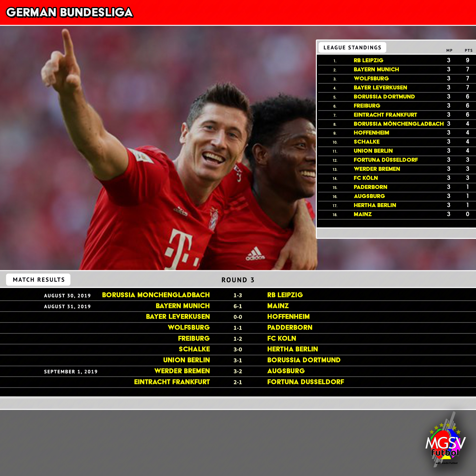
Task: Click BORUSSIA MONCHENGLADBACH in match results
Action: [x=156, y=295]
